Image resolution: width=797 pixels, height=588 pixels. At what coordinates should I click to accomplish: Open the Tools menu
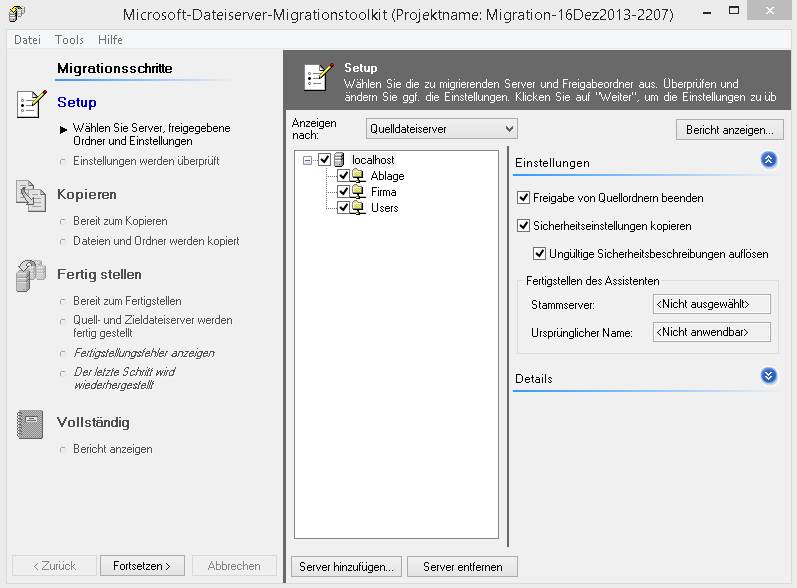tap(69, 40)
